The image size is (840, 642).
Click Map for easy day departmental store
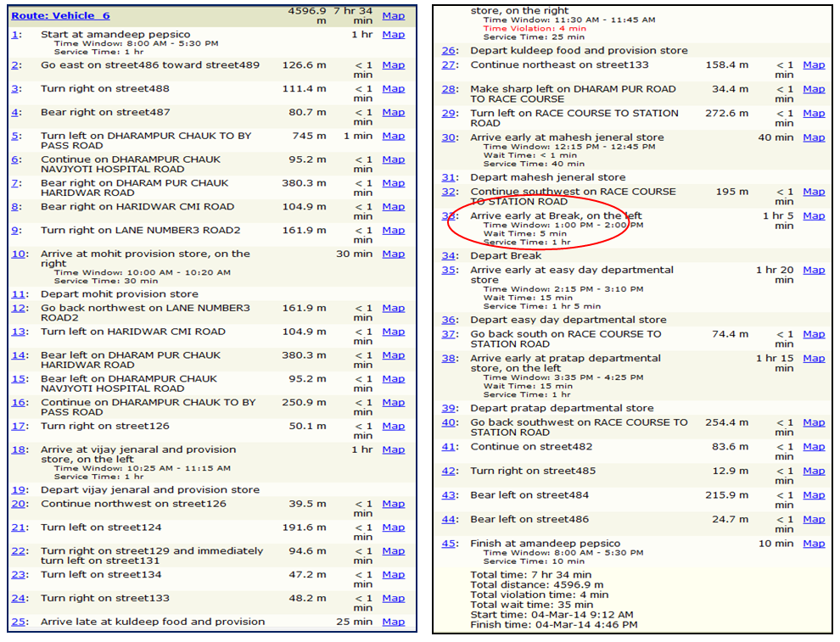[x=814, y=270]
